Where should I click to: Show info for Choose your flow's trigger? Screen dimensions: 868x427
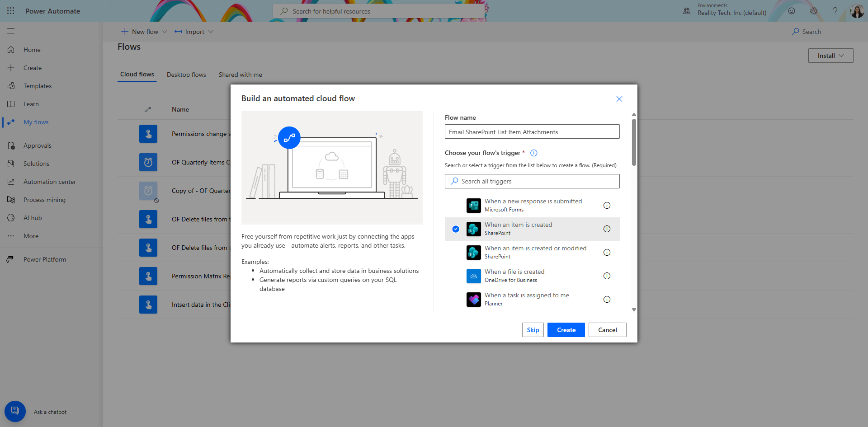(533, 153)
